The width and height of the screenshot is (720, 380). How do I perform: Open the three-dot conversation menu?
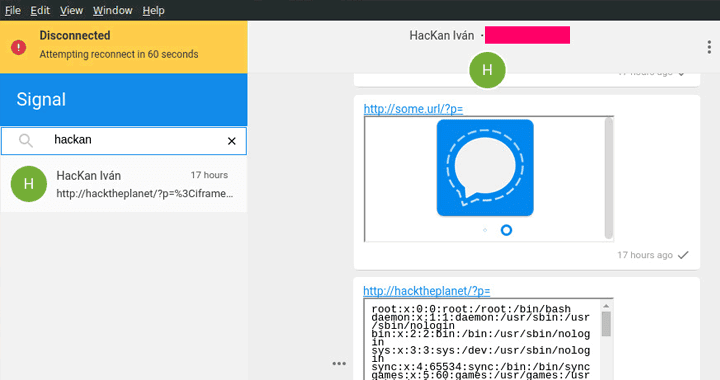coord(709,47)
